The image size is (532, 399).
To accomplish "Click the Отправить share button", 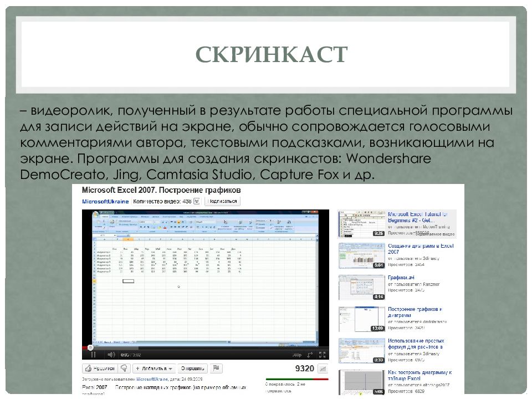I will click(x=192, y=369).
